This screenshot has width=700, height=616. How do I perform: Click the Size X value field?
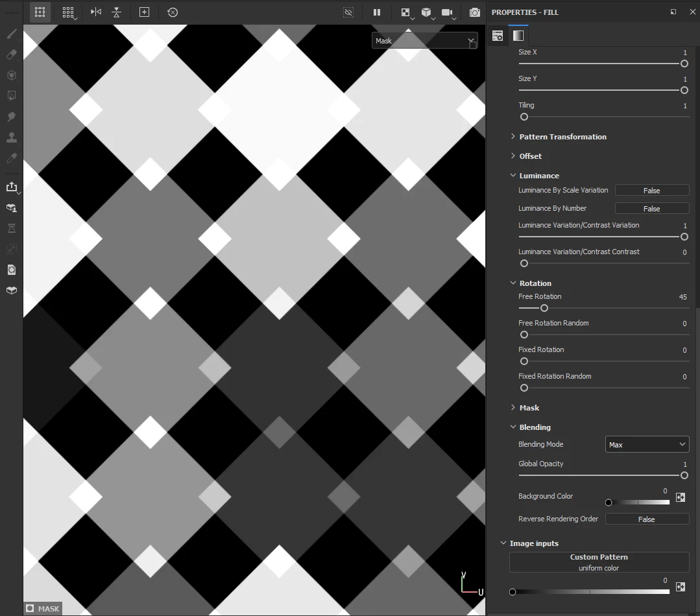pyautogui.click(x=685, y=53)
